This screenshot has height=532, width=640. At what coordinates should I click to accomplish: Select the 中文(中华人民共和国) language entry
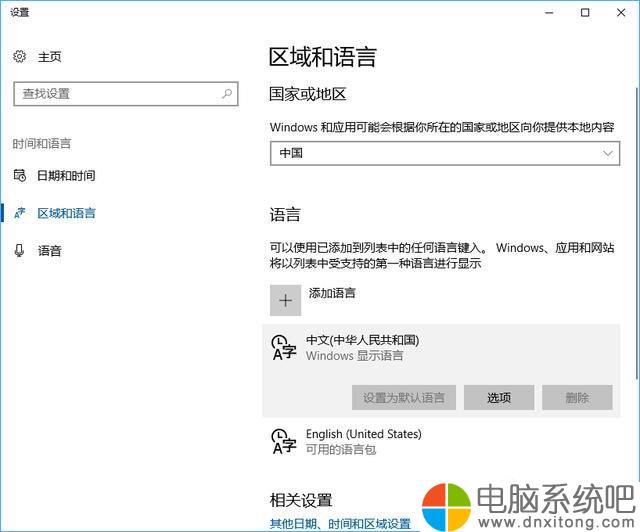[441, 371]
